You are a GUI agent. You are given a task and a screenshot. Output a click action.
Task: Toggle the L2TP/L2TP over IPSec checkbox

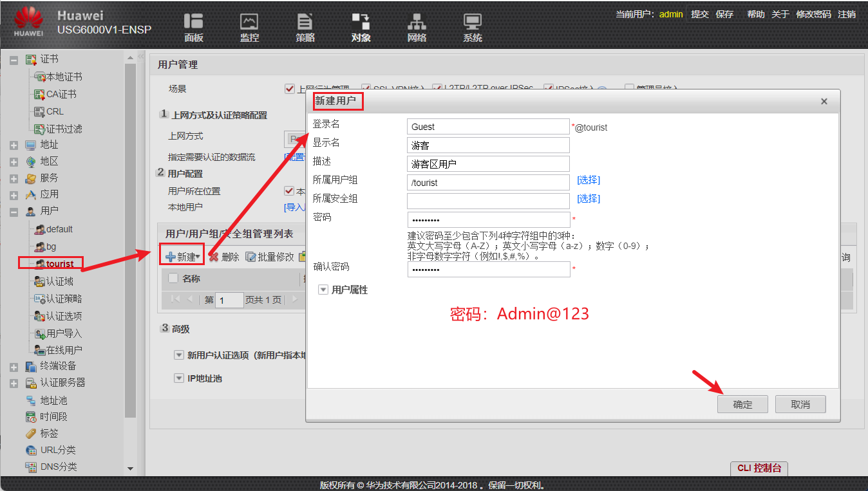point(437,89)
